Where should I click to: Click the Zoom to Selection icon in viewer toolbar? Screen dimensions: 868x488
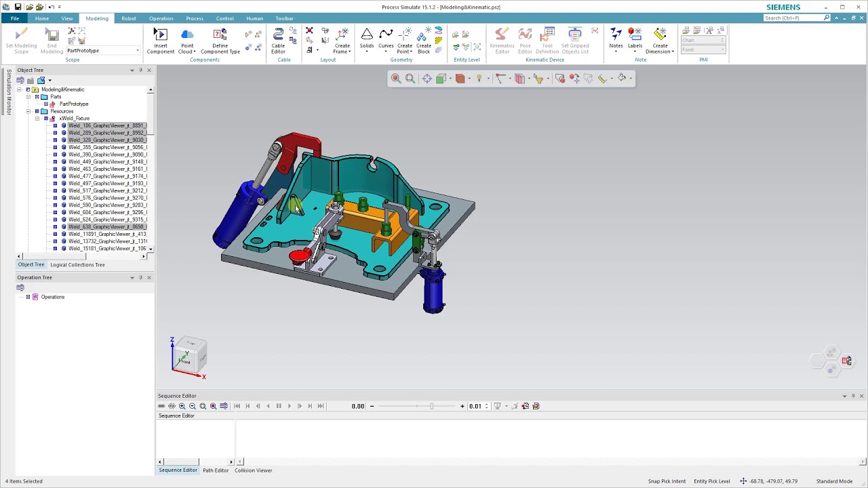pos(395,79)
